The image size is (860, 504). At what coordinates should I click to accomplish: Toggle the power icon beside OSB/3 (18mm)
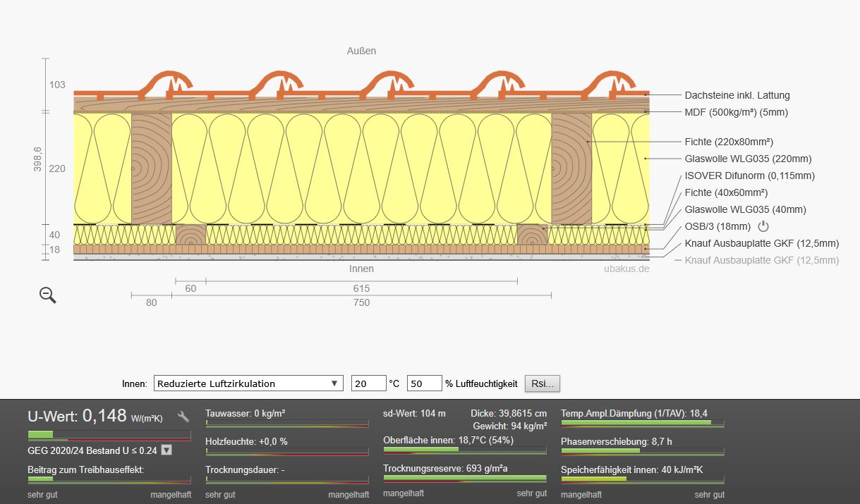tap(763, 226)
